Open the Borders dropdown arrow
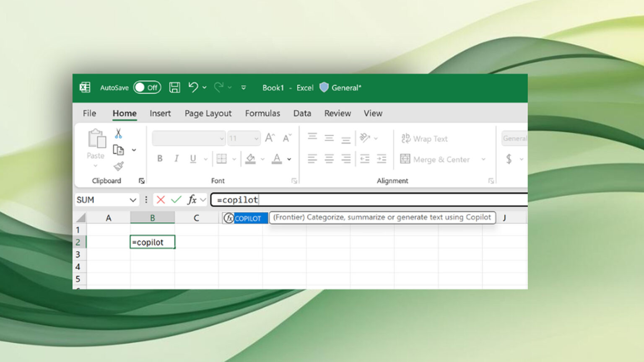Image resolution: width=644 pixels, height=362 pixels. pos(234,159)
